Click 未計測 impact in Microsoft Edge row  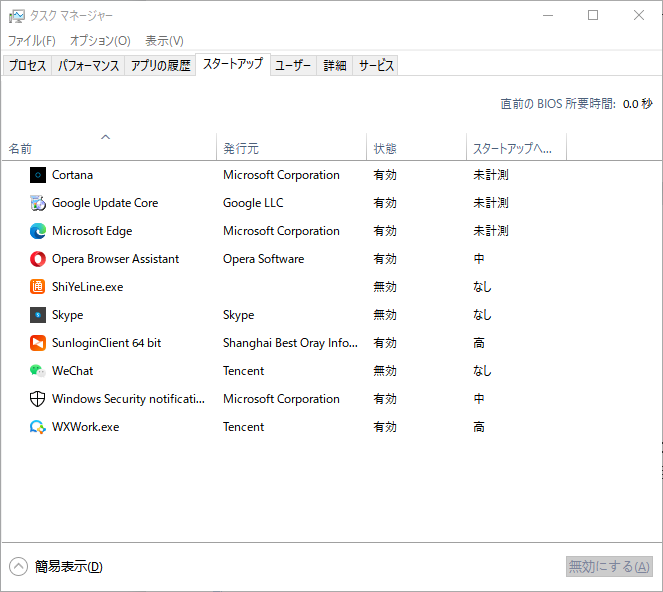(490, 231)
